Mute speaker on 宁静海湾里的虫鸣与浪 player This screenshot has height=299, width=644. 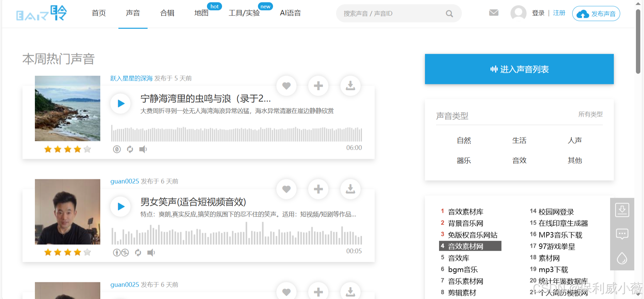point(143,149)
